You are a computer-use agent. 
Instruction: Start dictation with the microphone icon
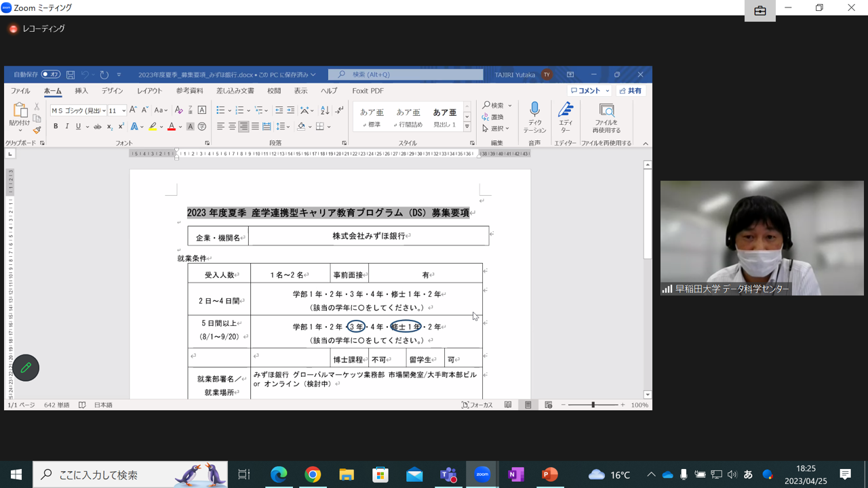coord(534,117)
